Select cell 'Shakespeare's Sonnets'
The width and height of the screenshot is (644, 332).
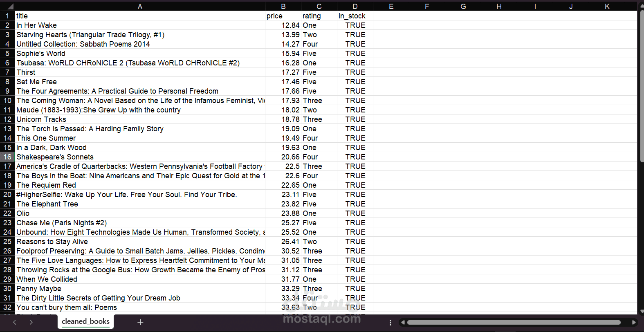click(140, 157)
